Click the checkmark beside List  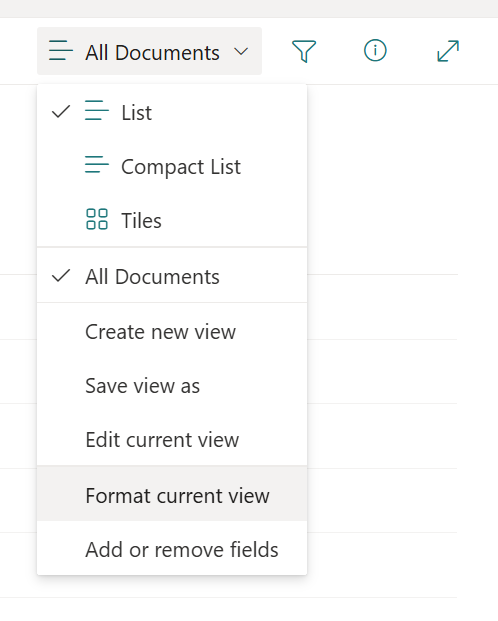(61, 112)
